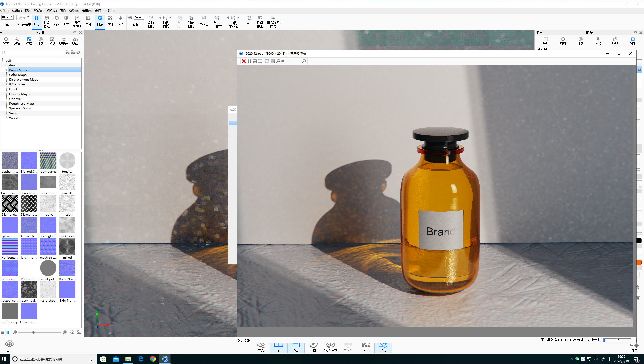Add a new camera with 添加相机
This screenshot has height=364, width=644.
(151, 21)
